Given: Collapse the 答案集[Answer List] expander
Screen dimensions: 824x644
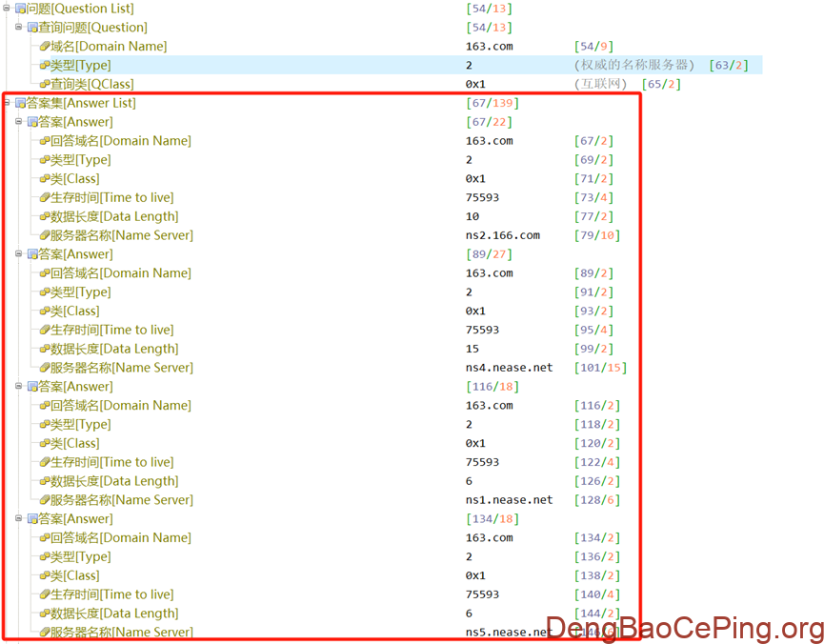Looking at the screenshot, I should tap(8, 103).
